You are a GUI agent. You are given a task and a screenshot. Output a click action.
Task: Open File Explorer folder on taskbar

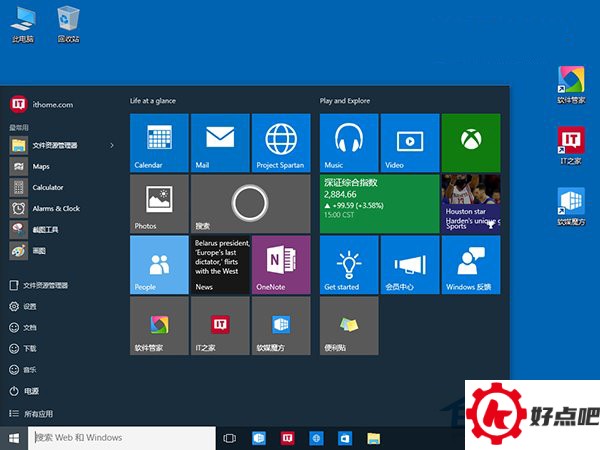[373, 438]
